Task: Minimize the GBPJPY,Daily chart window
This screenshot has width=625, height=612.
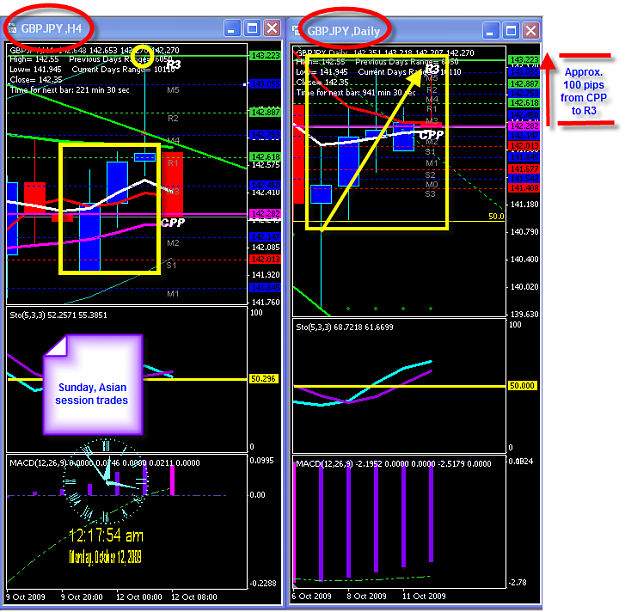Action: (x=490, y=31)
